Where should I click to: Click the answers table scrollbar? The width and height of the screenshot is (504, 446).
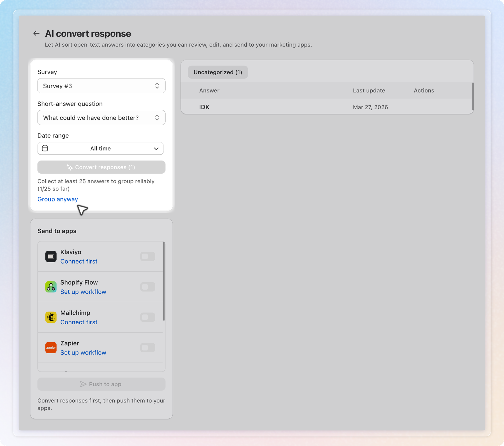point(473,96)
